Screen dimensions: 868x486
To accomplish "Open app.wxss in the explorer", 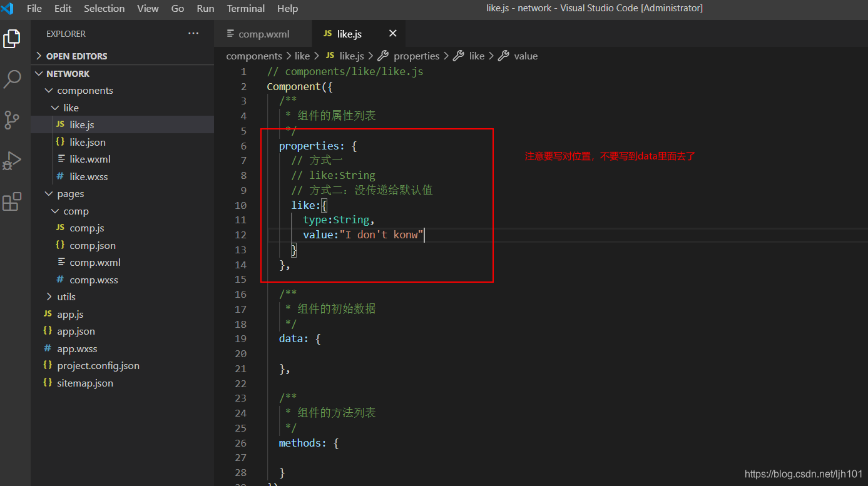I will point(77,348).
